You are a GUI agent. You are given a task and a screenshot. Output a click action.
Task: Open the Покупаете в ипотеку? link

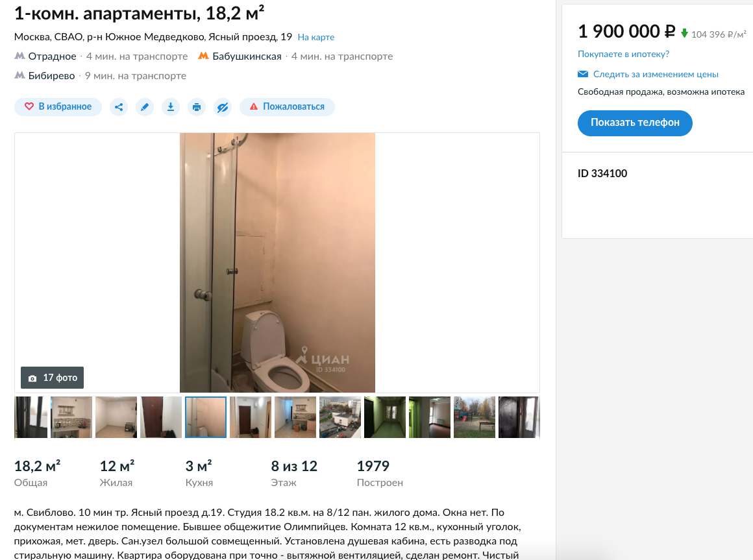623,55
